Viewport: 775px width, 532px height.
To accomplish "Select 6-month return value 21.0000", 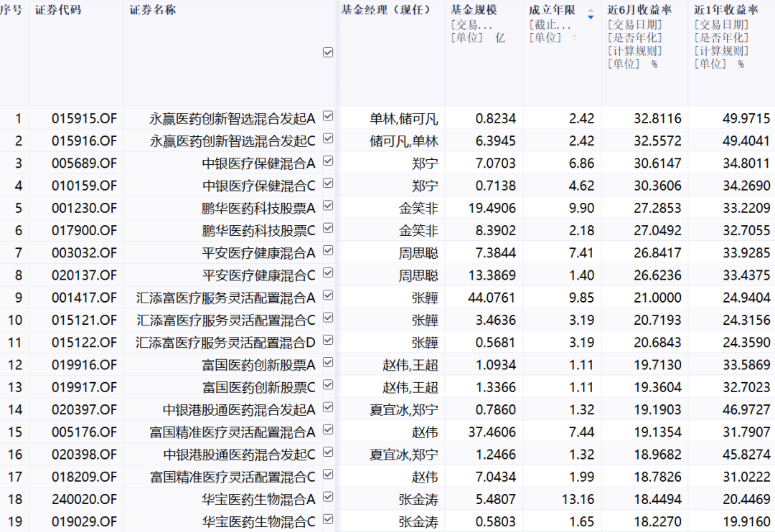I will click(657, 298).
